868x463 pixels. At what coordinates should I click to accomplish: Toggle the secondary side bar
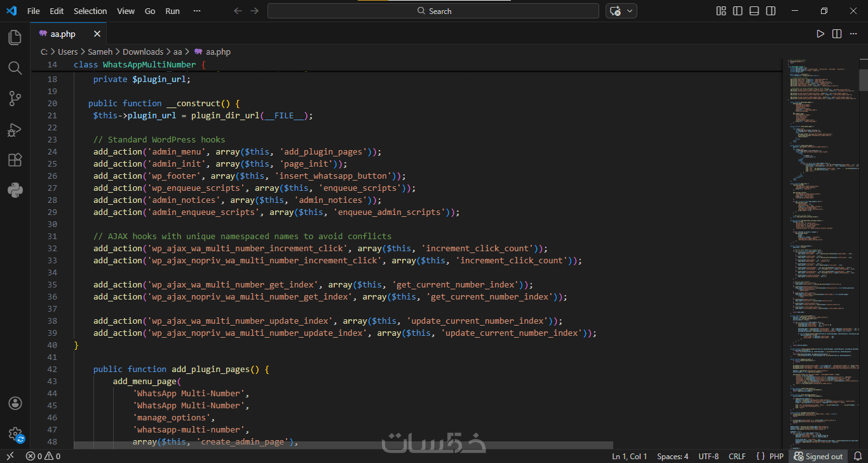771,11
